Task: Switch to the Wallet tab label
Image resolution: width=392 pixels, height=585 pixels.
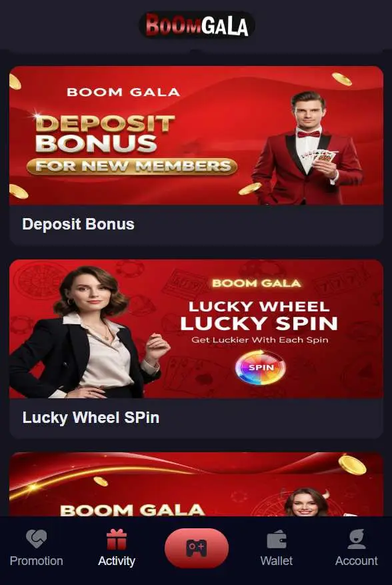Action: click(277, 560)
